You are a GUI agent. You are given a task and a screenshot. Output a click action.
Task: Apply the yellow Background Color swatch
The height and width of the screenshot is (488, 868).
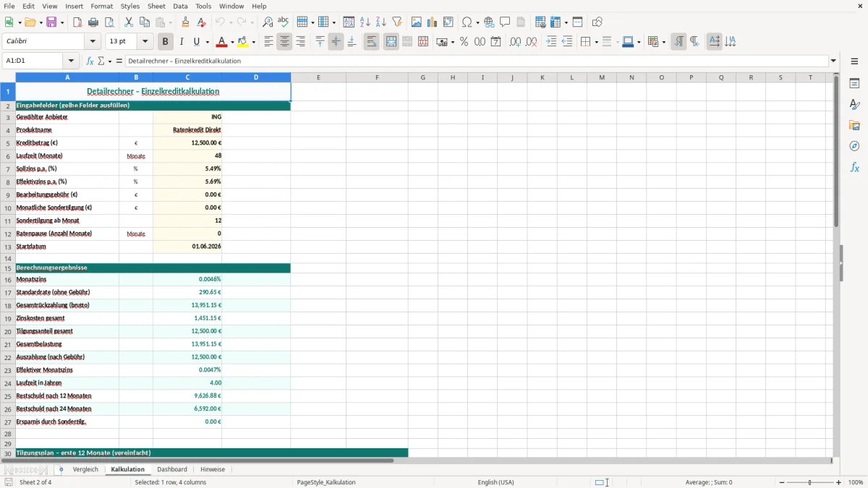pyautogui.click(x=243, y=42)
